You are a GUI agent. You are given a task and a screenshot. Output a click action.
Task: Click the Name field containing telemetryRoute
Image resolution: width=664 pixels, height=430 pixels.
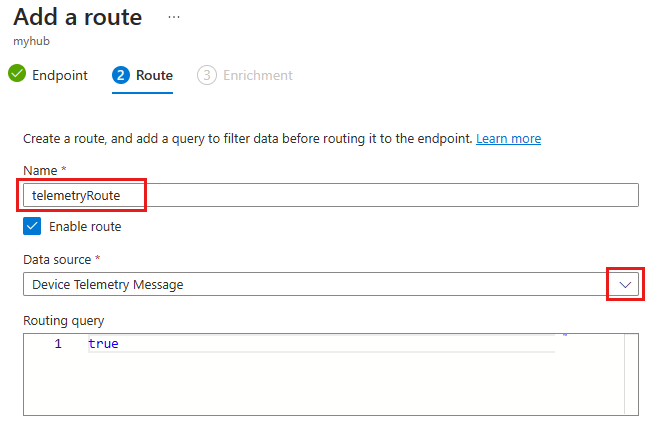(x=330, y=195)
